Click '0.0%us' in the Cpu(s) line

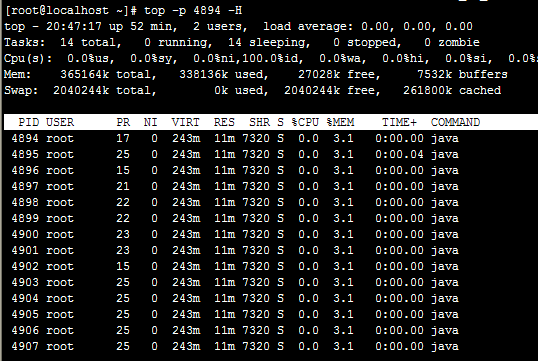pos(90,59)
